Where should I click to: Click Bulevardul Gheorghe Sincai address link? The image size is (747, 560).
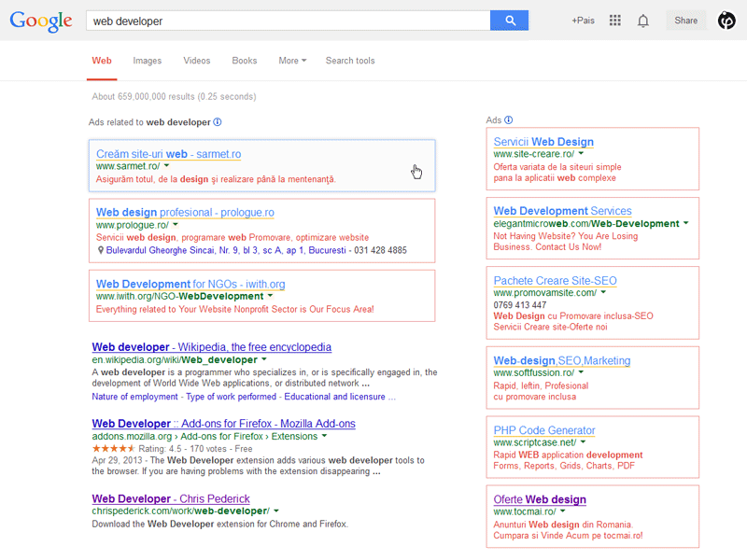click(x=226, y=250)
